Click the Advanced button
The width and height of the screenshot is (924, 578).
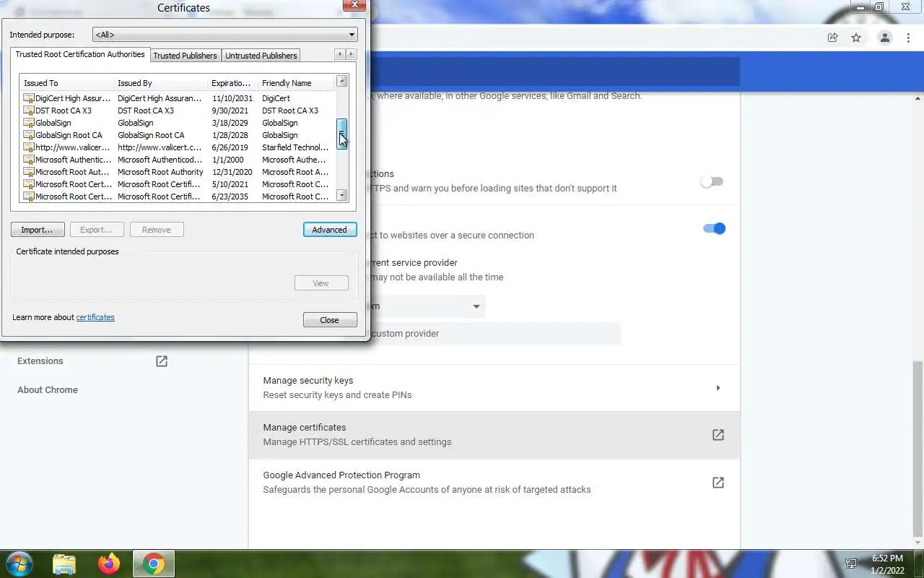(x=330, y=230)
